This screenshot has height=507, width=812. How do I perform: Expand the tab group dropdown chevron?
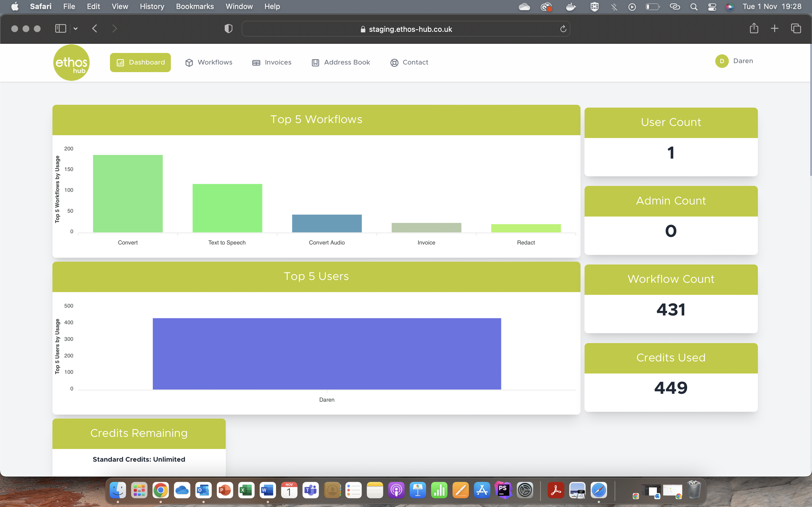click(x=75, y=28)
